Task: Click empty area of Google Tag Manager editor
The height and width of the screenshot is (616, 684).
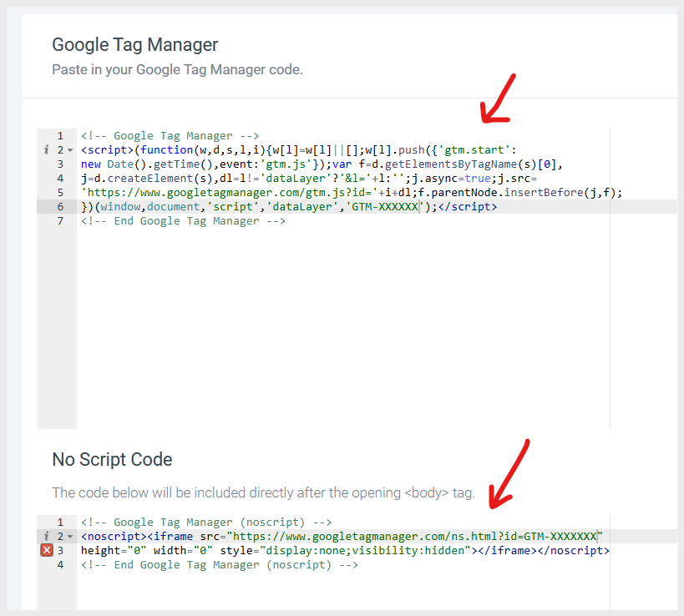Action: tap(343, 327)
